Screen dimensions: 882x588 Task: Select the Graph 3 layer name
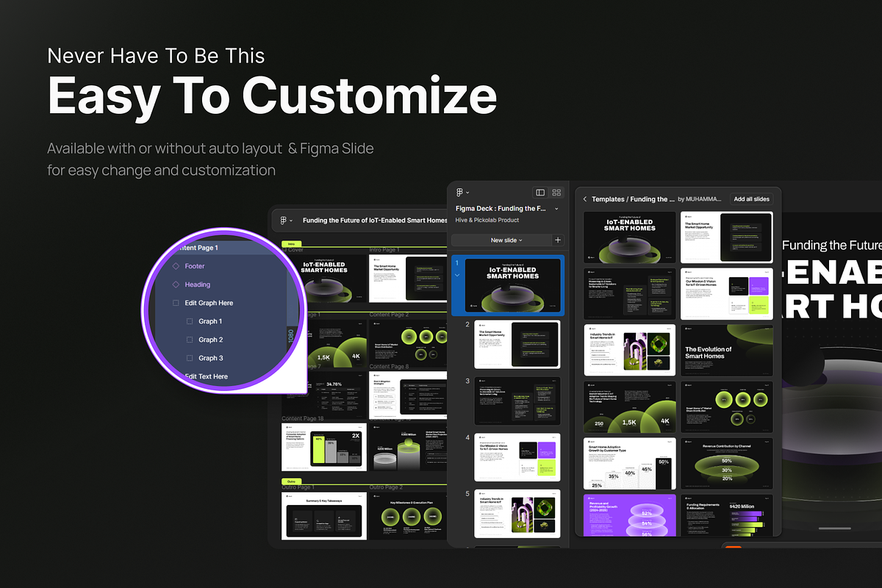tap(210, 358)
